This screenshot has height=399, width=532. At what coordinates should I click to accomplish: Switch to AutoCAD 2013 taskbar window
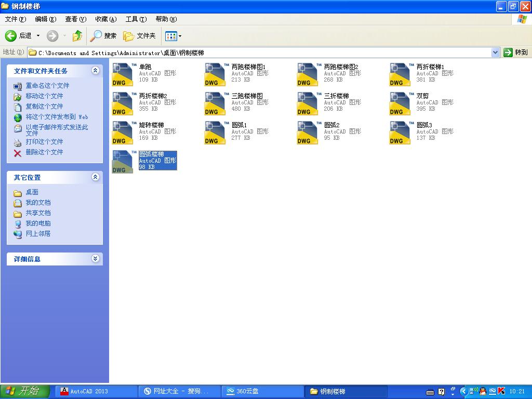(x=96, y=391)
